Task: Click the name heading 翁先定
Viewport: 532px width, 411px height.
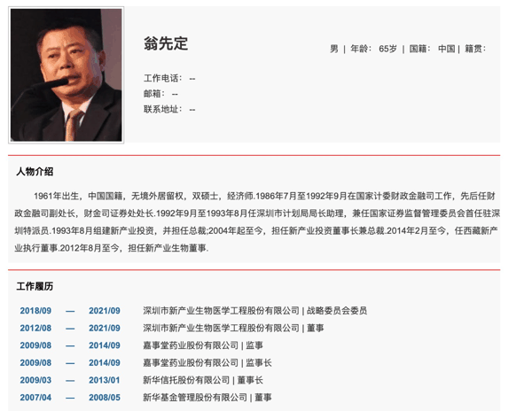Action: click(x=166, y=43)
